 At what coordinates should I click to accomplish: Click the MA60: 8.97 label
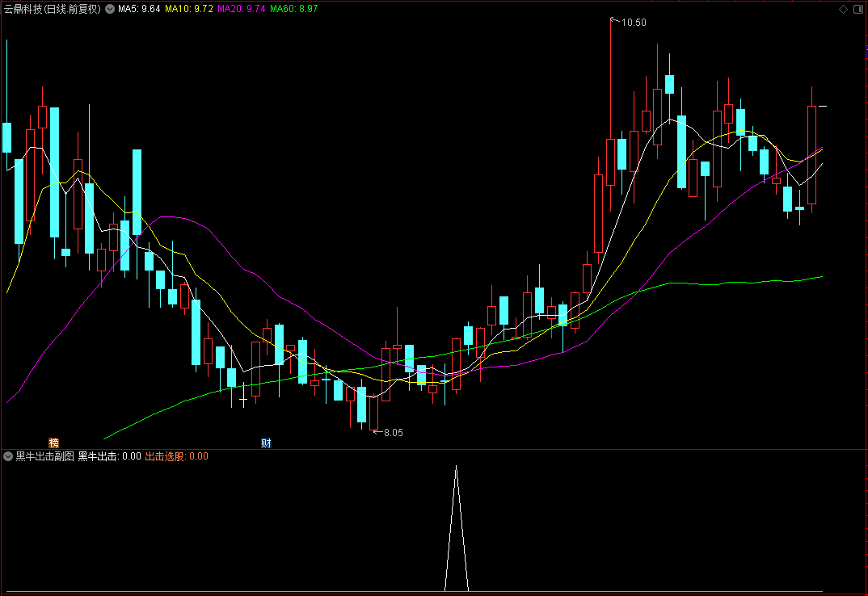pos(294,9)
